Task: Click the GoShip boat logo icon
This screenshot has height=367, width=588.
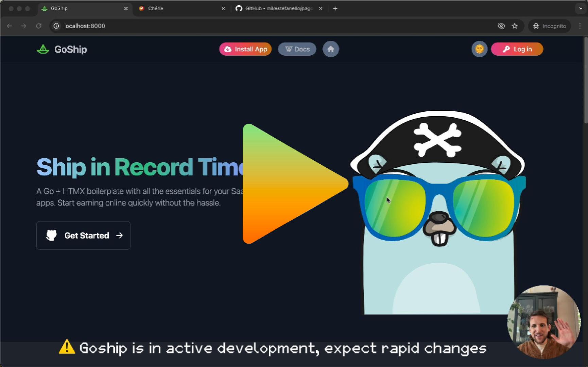Action: tap(43, 49)
